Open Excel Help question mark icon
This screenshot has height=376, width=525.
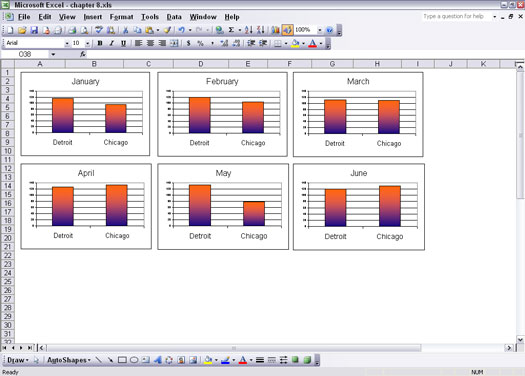(329, 30)
